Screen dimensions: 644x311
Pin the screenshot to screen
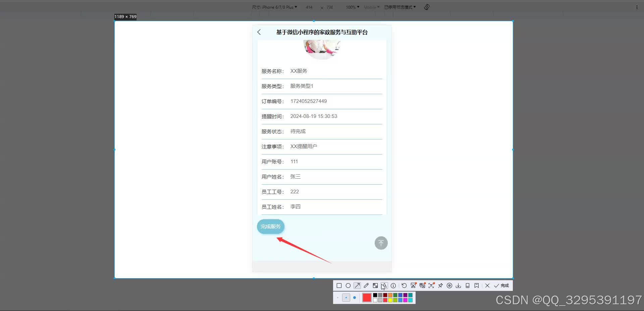click(440, 286)
